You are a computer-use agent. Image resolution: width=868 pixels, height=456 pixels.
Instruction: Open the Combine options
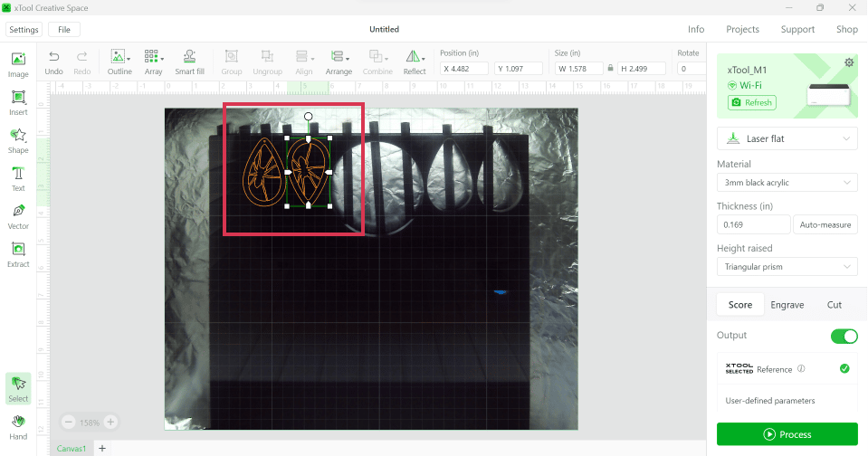pyautogui.click(x=377, y=62)
